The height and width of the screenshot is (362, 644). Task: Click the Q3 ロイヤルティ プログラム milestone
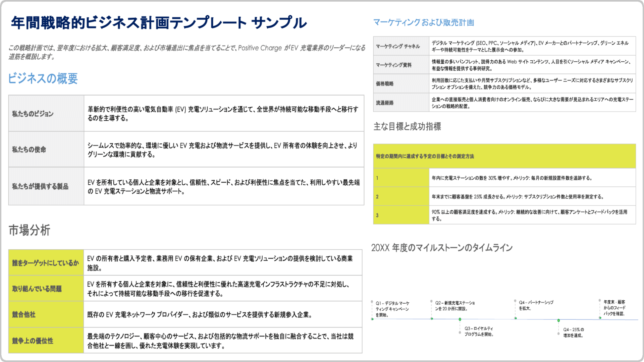(x=479, y=331)
